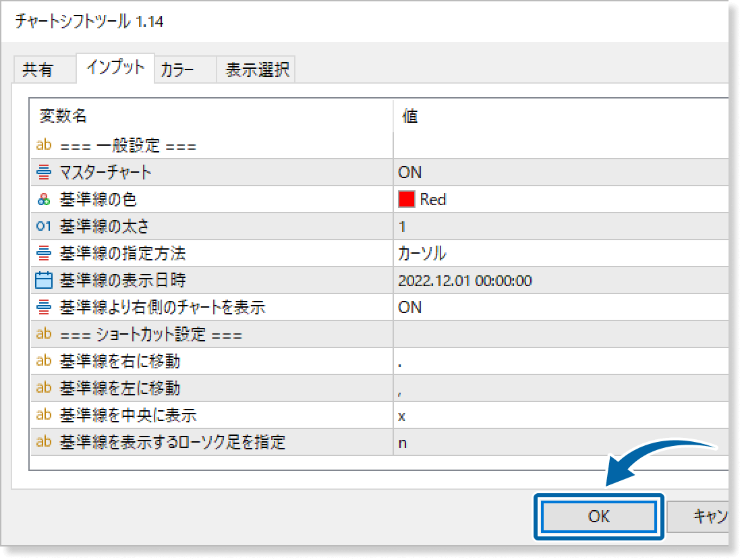Click the 値 column header
742x560 pixels.
tap(410, 115)
